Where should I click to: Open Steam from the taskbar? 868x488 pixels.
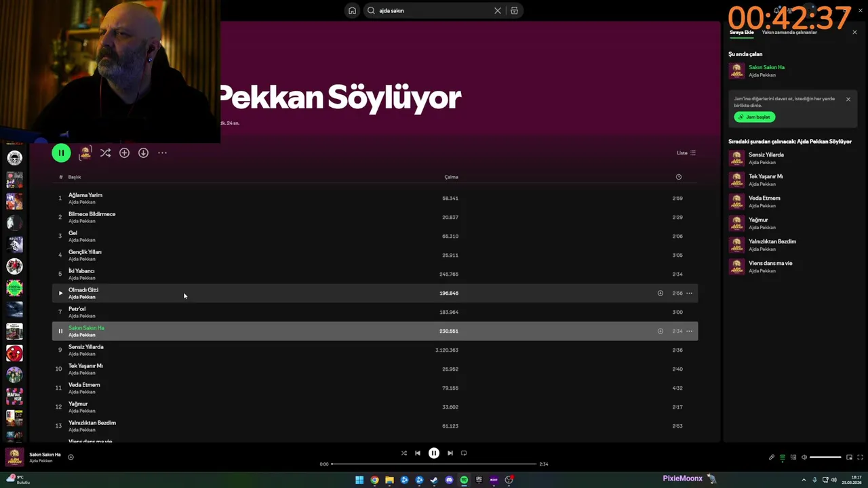click(x=434, y=480)
